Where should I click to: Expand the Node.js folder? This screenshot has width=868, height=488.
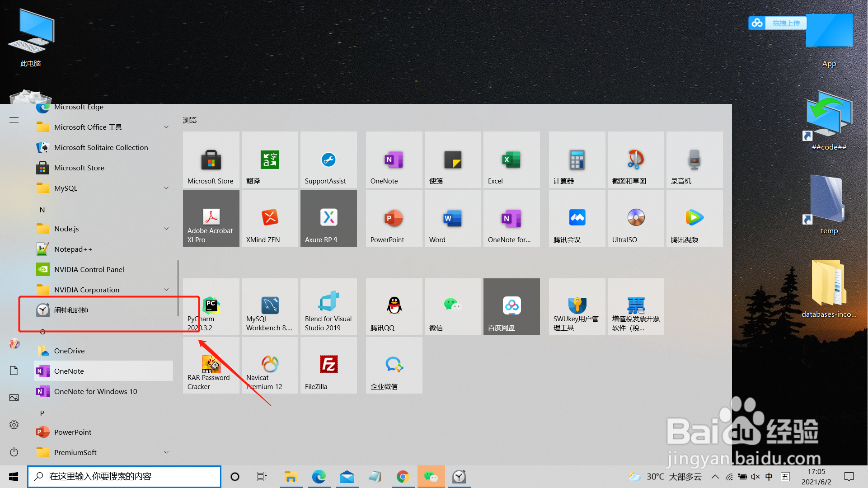click(103, 229)
